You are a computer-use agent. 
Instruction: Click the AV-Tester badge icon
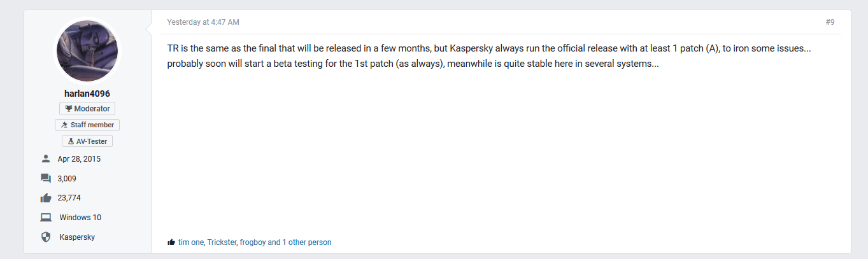click(x=71, y=142)
